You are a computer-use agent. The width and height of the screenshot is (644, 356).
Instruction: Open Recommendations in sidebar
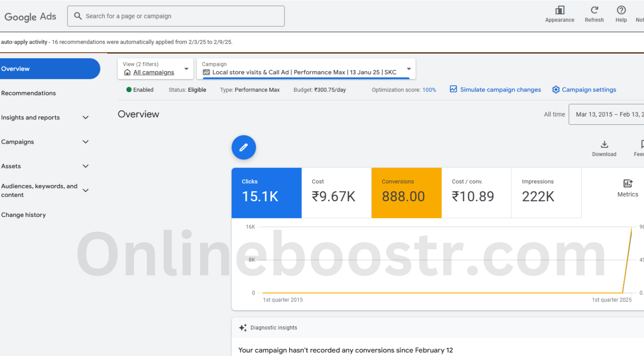[x=28, y=93]
